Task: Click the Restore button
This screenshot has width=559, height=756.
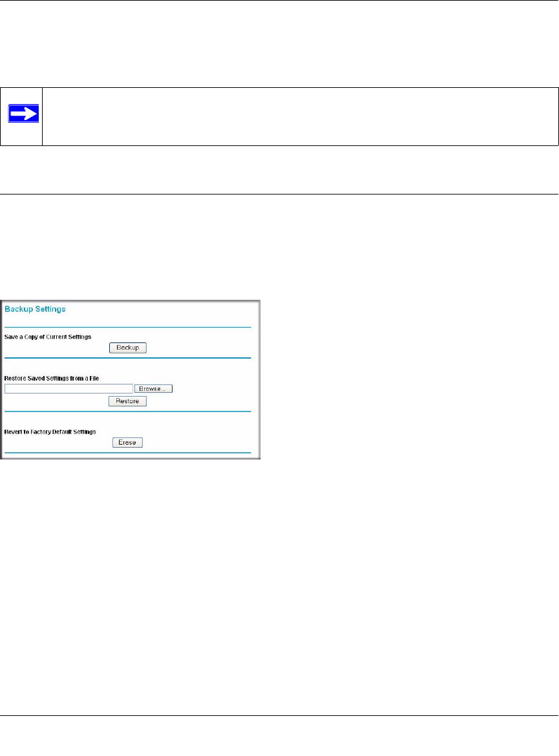Action: (127, 401)
